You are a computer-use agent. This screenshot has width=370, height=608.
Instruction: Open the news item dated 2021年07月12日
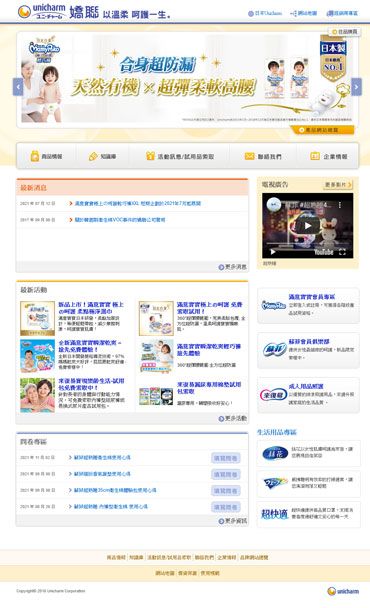pos(137,203)
